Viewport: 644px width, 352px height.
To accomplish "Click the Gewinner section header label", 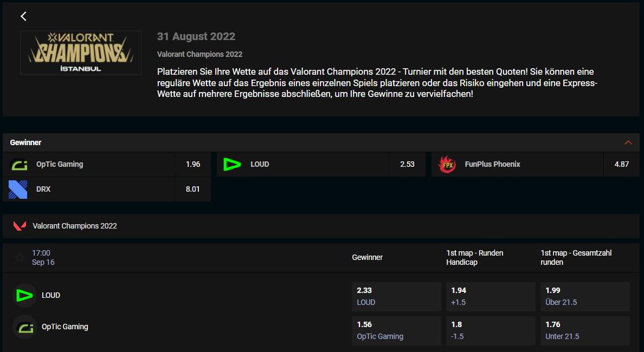I will 25,142.
